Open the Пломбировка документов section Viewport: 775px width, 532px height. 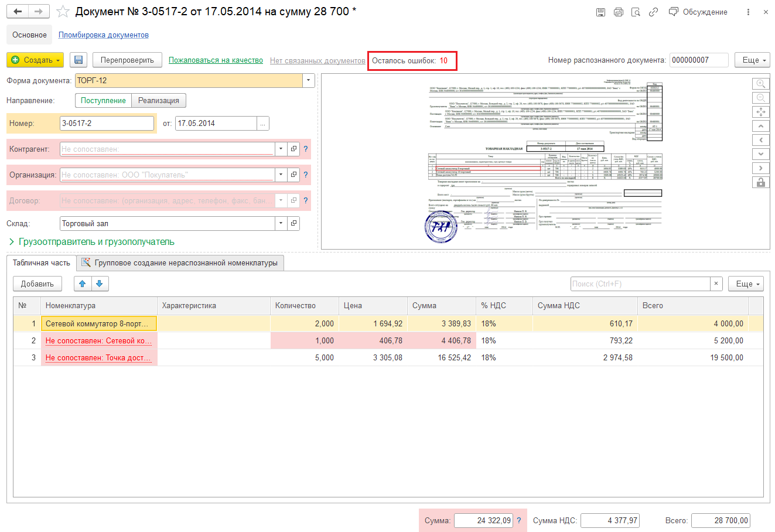click(103, 35)
